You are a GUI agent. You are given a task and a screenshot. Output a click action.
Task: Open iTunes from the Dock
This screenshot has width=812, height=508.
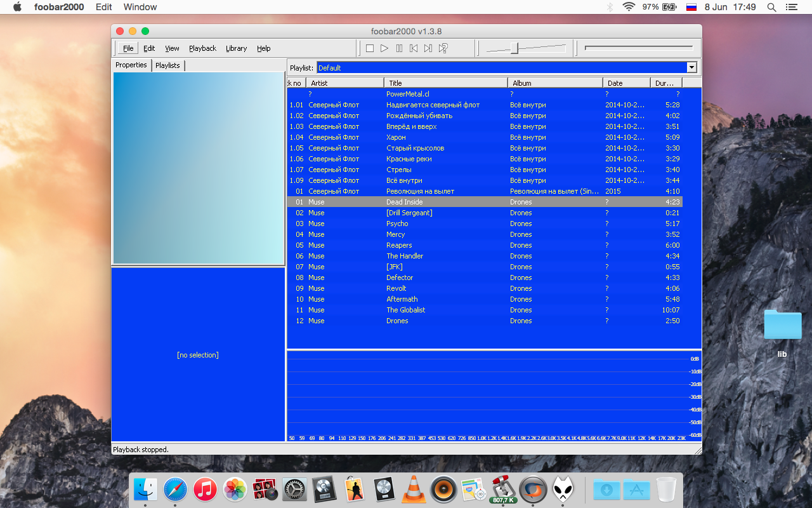[206, 490]
